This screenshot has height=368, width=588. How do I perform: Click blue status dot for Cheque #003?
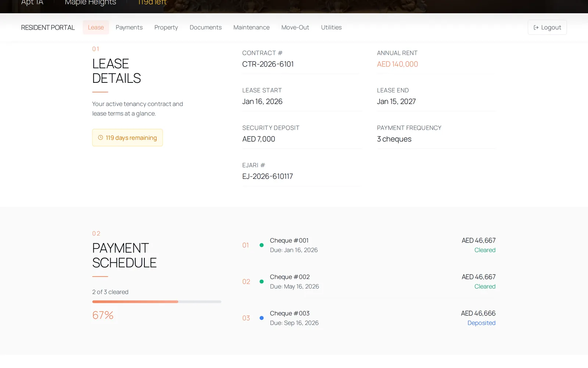click(262, 318)
